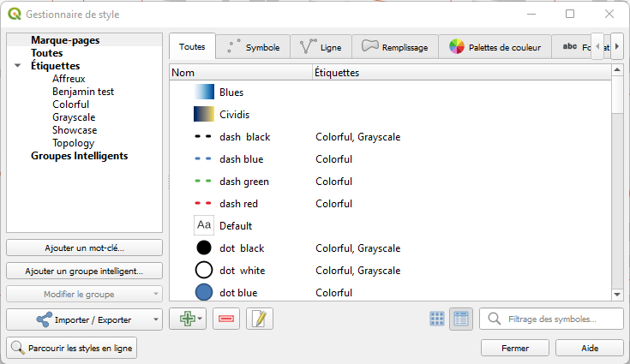Select the Topology tag

click(73, 143)
